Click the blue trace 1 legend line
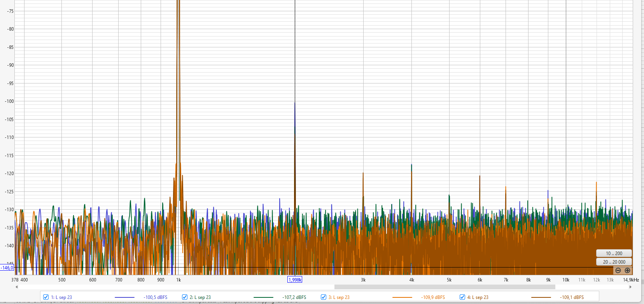The image size is (644, 304). [x=125, y=297]
